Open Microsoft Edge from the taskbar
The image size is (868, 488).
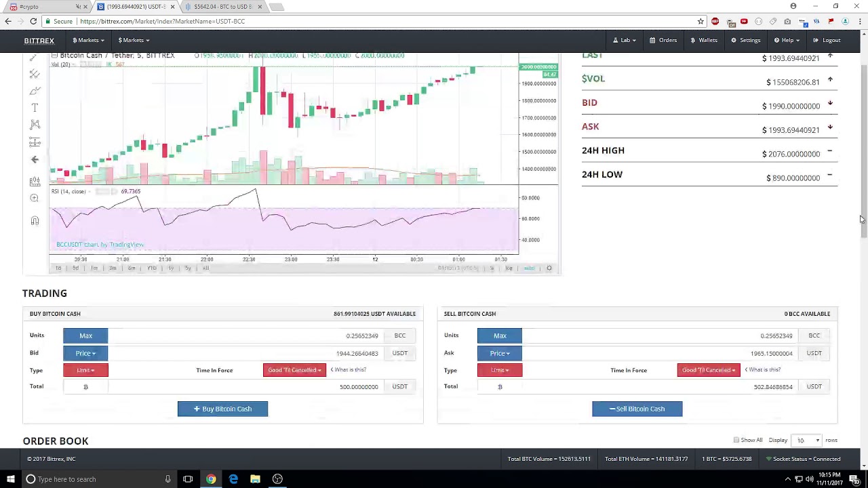click(x=233, y=479)
